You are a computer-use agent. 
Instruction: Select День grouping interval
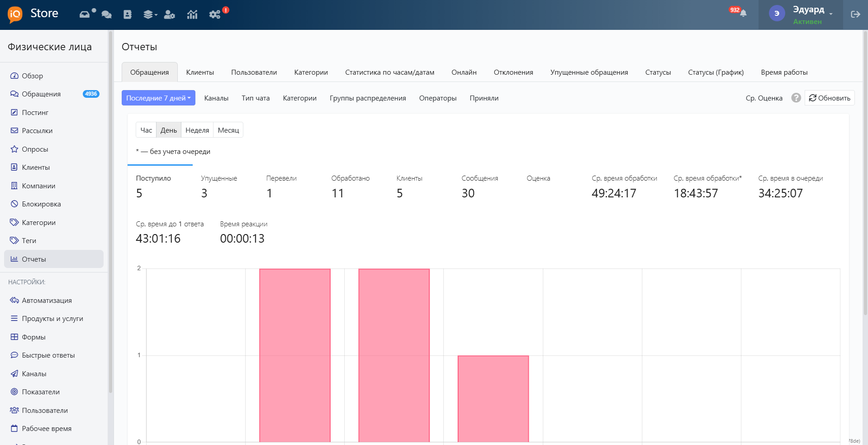tap(169, 130)
